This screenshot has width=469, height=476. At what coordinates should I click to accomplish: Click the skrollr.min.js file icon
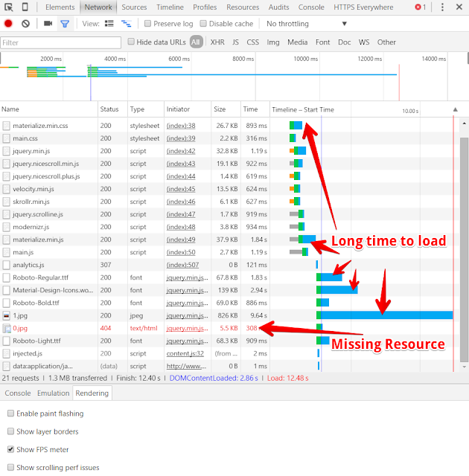coord(6,202)
